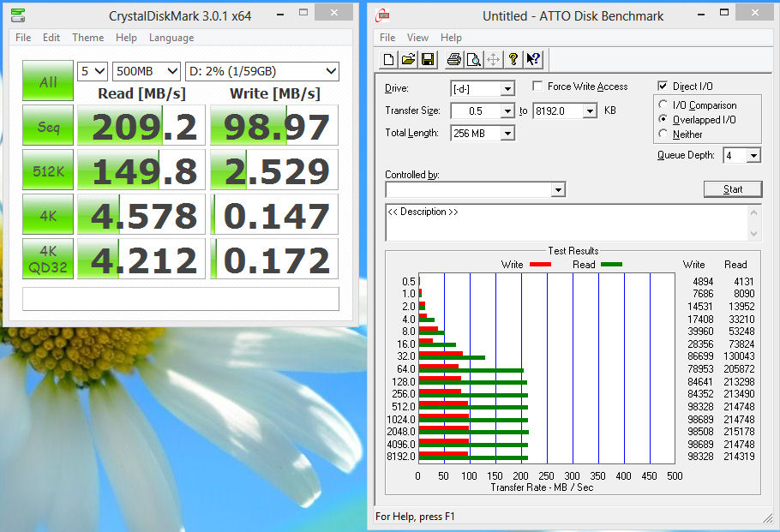Open the Theme menu in CrystalDiskMark

(87, 38)
